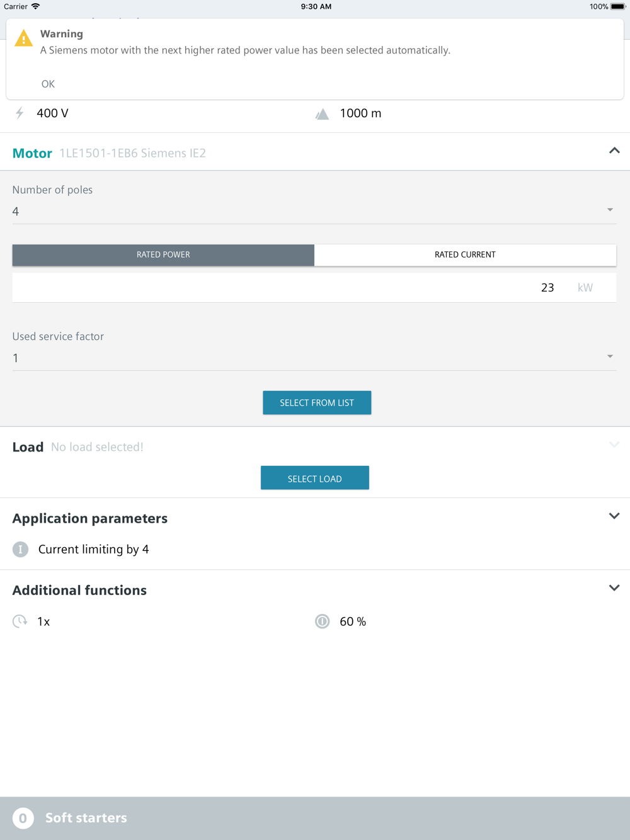Expand the Additional functions section
The image size is (630, 840).
click(x=614, y=587)
